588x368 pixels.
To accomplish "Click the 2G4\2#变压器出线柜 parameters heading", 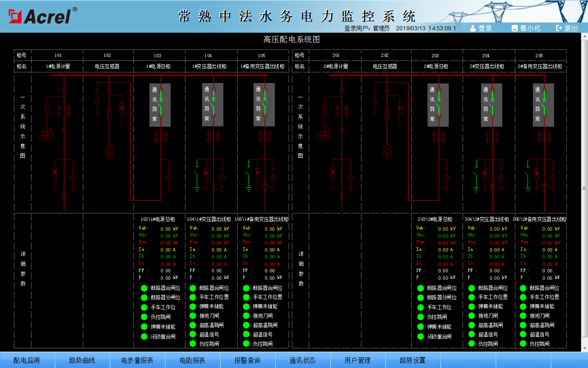I will click(x=487, y=220).
